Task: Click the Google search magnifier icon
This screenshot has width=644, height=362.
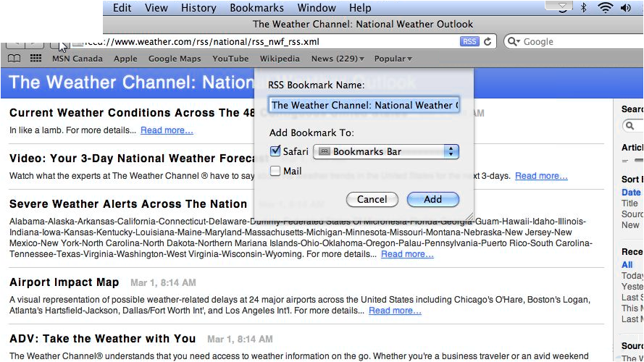Action: pyautogui.click(x=513, y=41)
